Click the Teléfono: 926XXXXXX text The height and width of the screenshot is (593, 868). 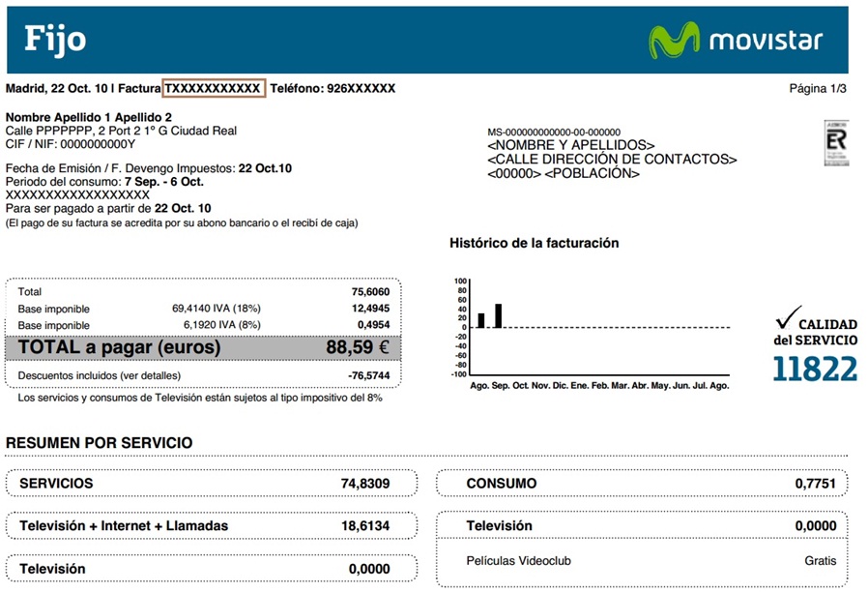point(333,88)
